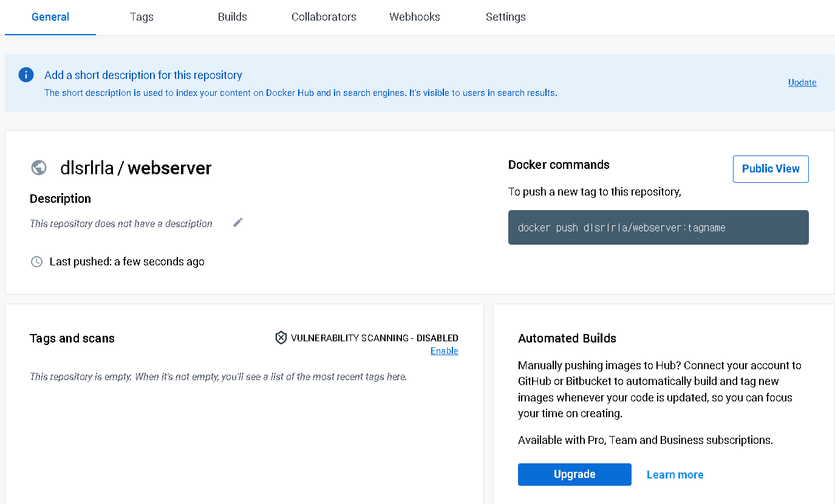
Task: Follow the Learn more link
Action: [x=675, y=475]
